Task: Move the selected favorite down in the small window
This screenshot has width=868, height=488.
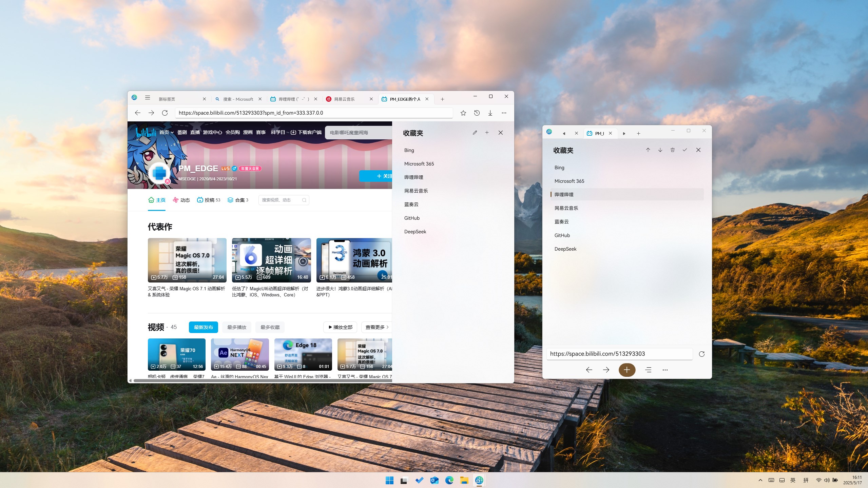Action: [660, 150]
